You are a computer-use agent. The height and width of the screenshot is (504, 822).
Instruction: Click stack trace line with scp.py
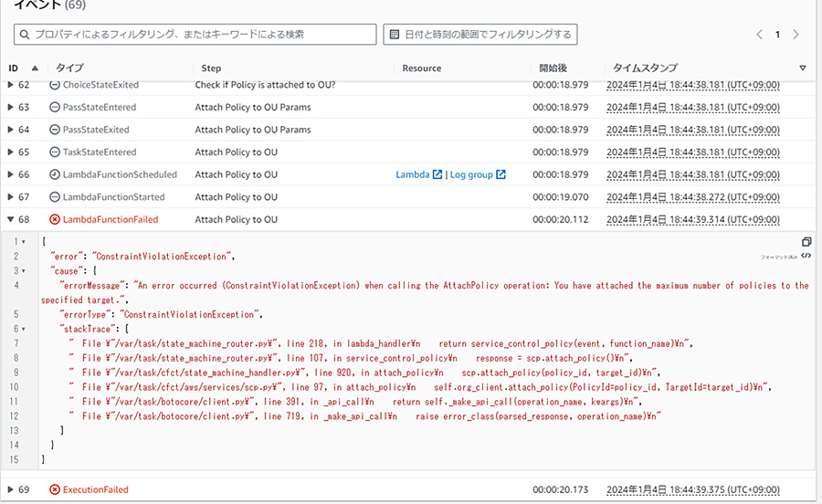coord(420,387)
